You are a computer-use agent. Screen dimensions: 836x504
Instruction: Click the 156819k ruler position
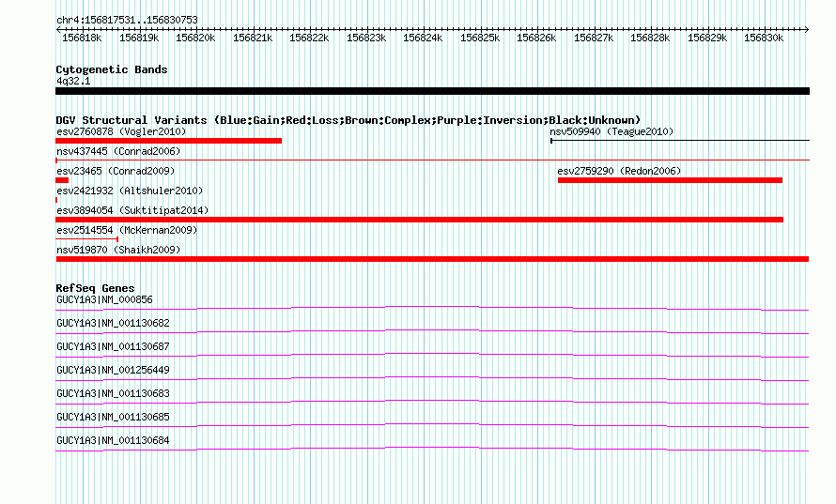139,38
